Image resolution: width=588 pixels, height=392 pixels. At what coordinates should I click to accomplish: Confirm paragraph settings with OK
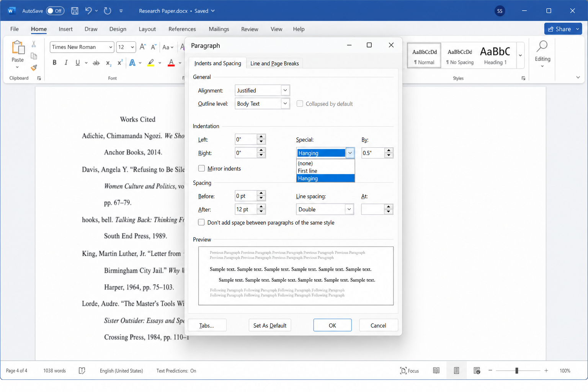(332, 325)
